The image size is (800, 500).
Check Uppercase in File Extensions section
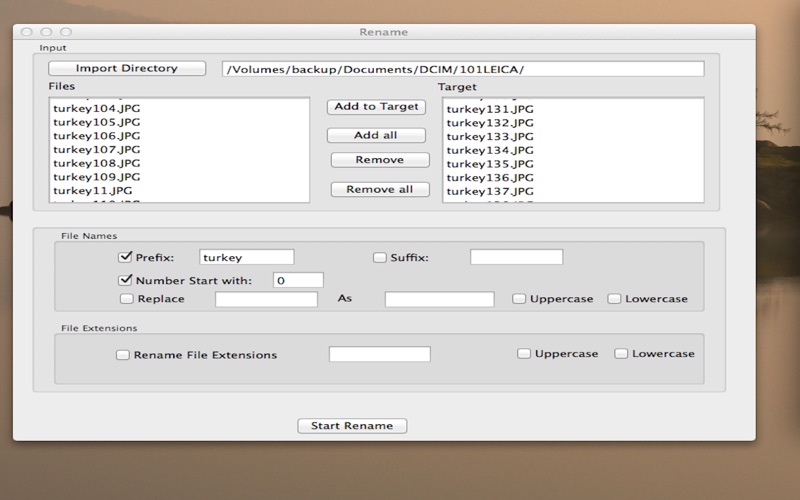(x=524, y=354)
